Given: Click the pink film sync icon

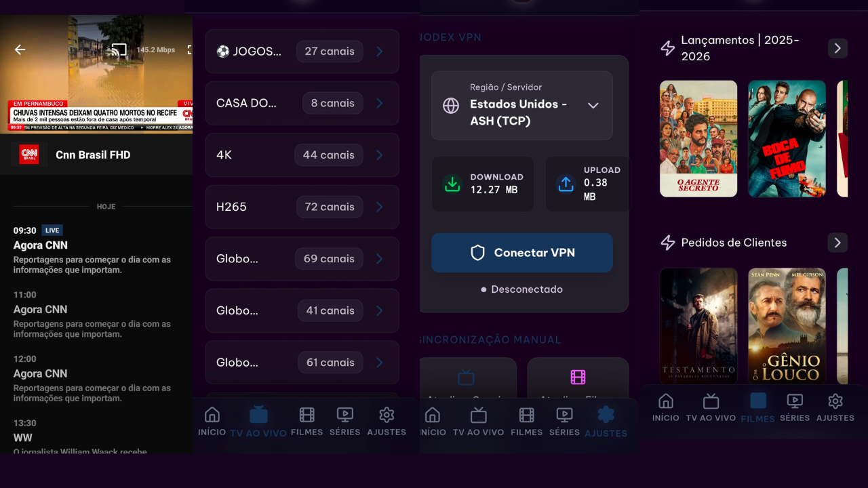Looking at the screenshot, I should point(578,377).
